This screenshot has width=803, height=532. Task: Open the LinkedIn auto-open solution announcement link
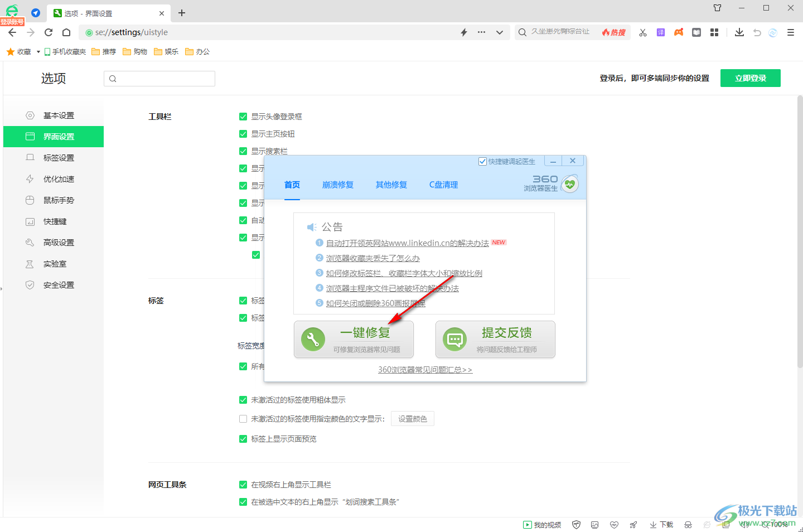408,243
